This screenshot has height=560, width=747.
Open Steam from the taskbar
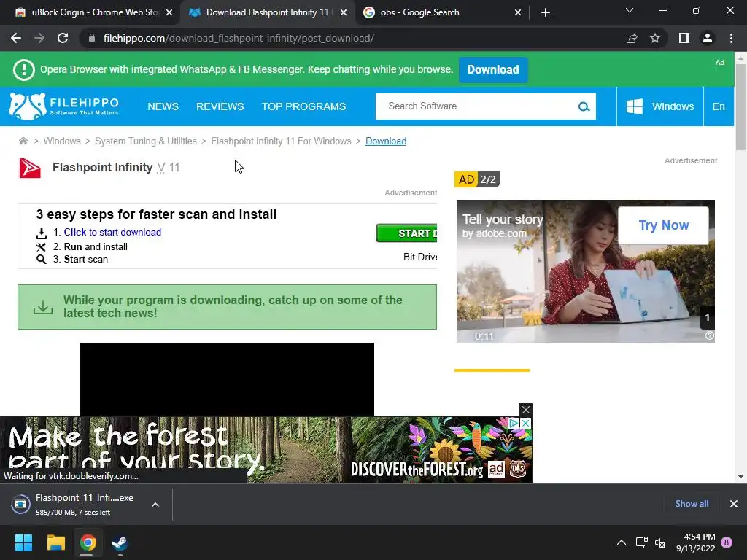click(x=120, y=542)
